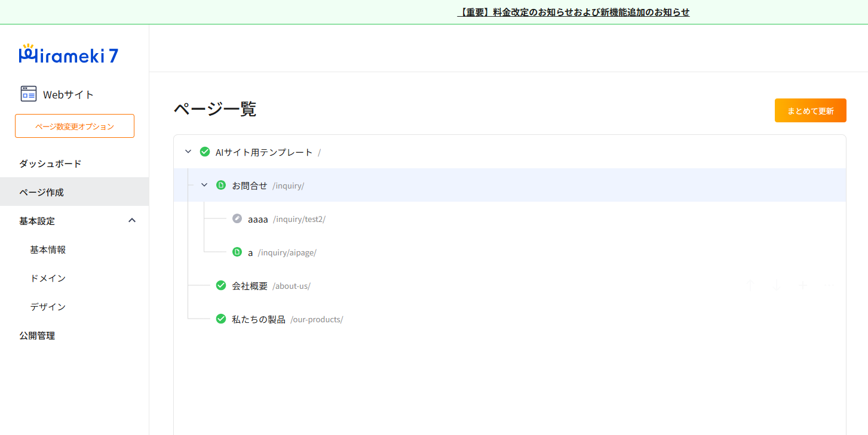
Task: Collapse the お問合せ subtree chevron
Action: 204,185
